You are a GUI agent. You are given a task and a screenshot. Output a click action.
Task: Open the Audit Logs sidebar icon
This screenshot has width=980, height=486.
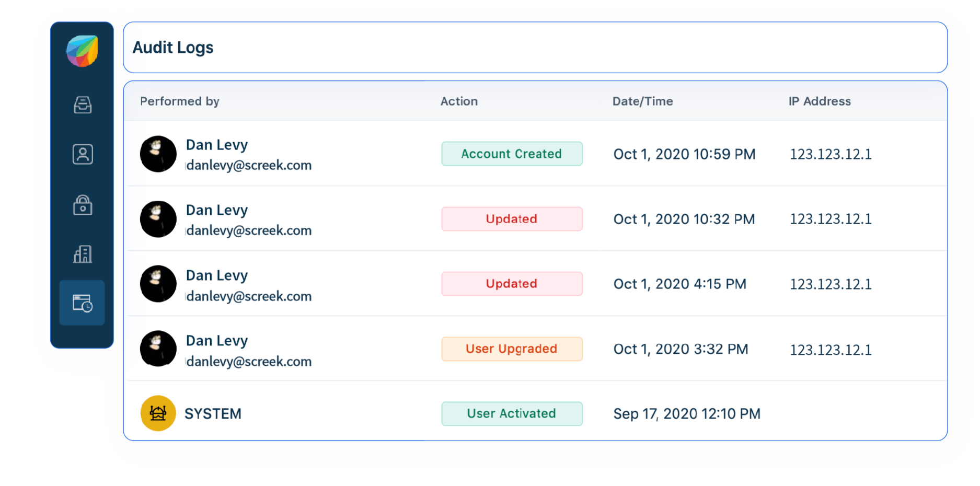(82, 302)
